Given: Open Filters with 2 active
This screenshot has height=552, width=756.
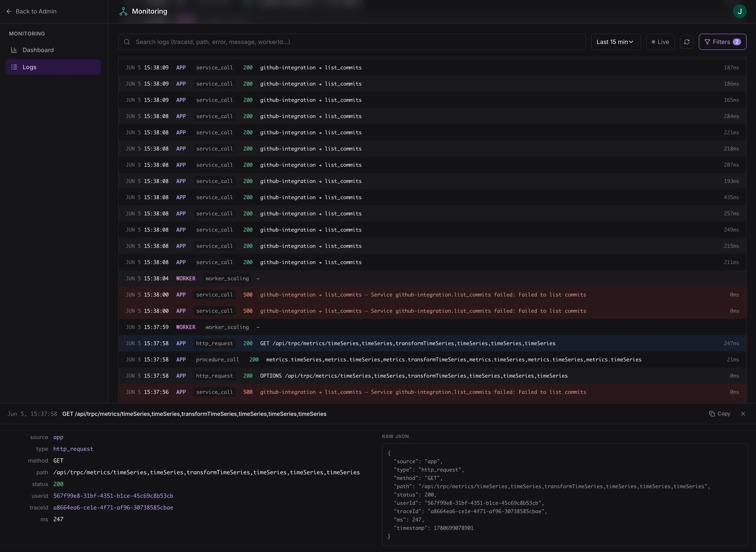Looking at the screenshot, I should (722, 42).
